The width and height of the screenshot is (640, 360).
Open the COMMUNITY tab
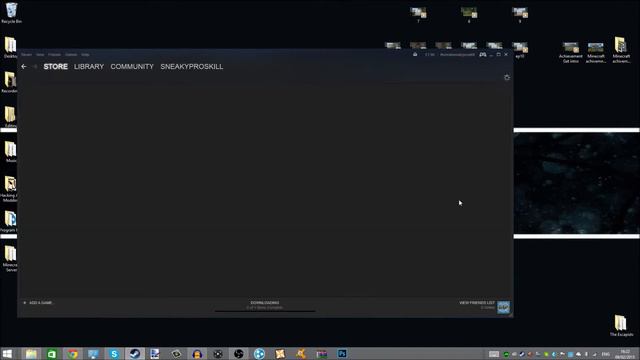[x=132, y=67]
